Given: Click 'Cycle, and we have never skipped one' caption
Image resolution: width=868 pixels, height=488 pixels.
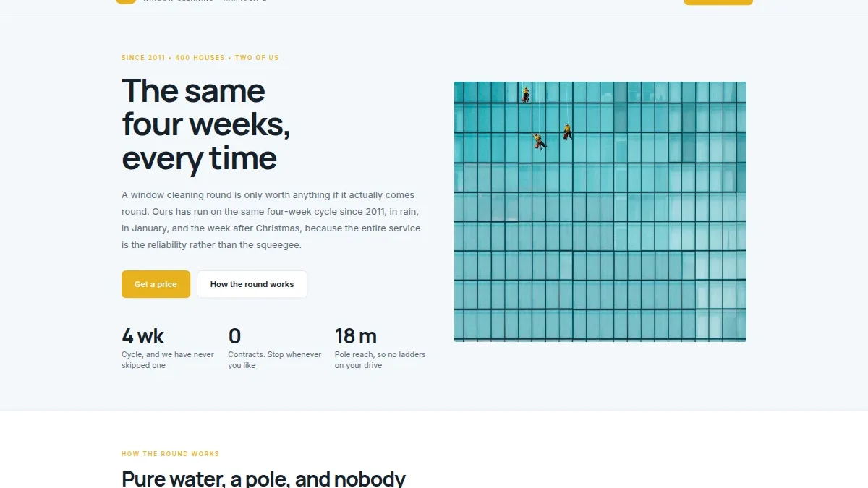Looking at the screenshot, I should coord(168,360).
